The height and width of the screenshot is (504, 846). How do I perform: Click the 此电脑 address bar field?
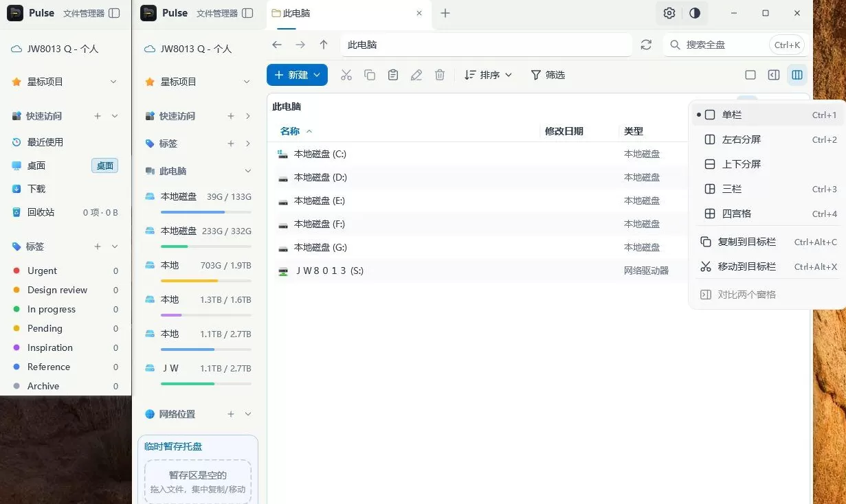[486, 45]
